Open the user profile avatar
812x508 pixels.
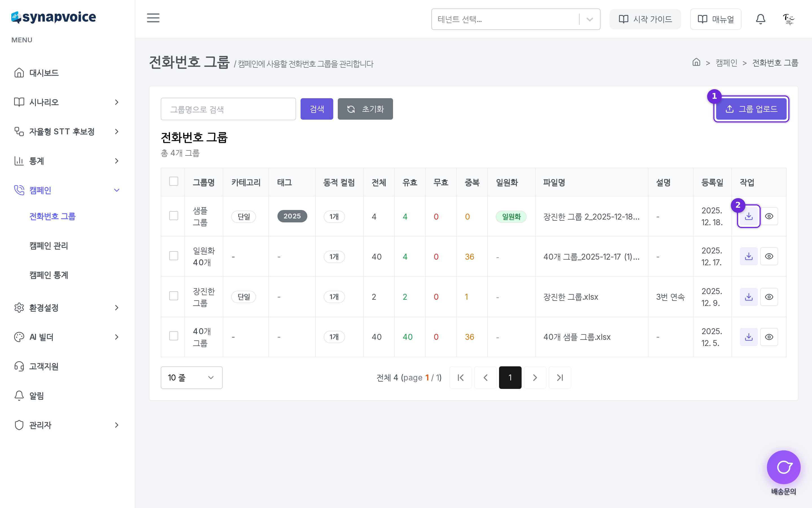coord(788,19)
